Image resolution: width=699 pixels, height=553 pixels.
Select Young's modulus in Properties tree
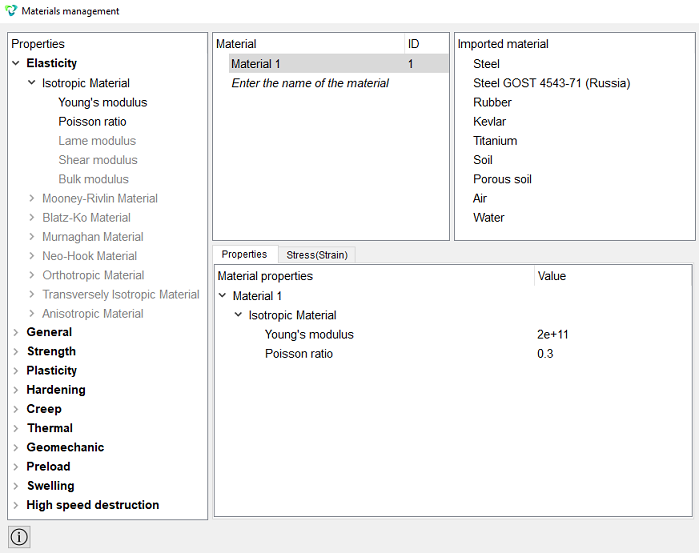(x=103, y=102)
